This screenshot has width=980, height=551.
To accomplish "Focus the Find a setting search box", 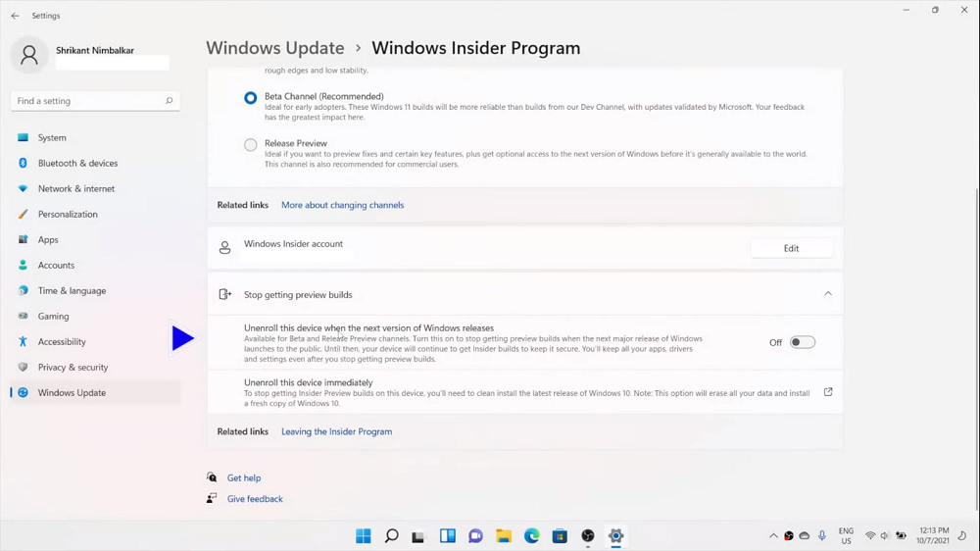I will click(x=95, y=101).
